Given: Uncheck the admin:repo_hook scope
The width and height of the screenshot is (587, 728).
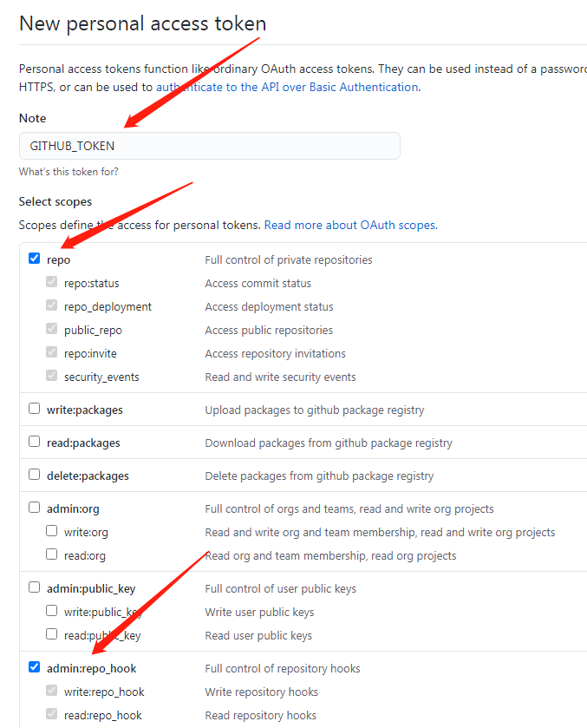Looking at the screenshot, I should tap(35, 667).
